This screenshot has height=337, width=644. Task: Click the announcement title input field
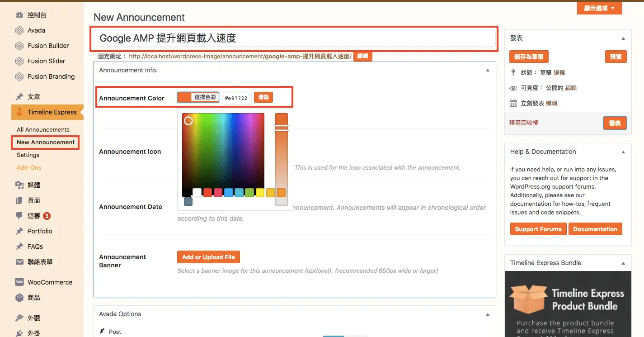pos(295,38)
